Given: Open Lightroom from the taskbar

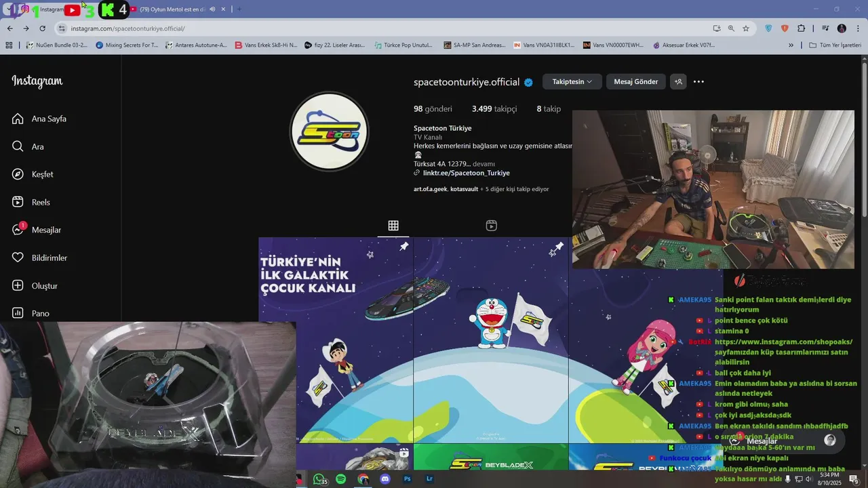Looking at the screenshot, I should pos(430,479).
